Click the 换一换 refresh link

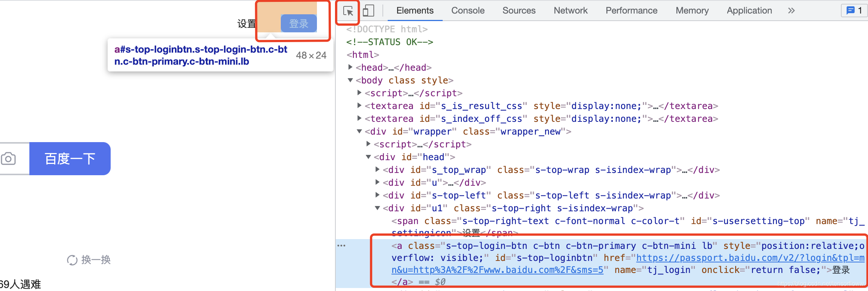pos(96,260)
